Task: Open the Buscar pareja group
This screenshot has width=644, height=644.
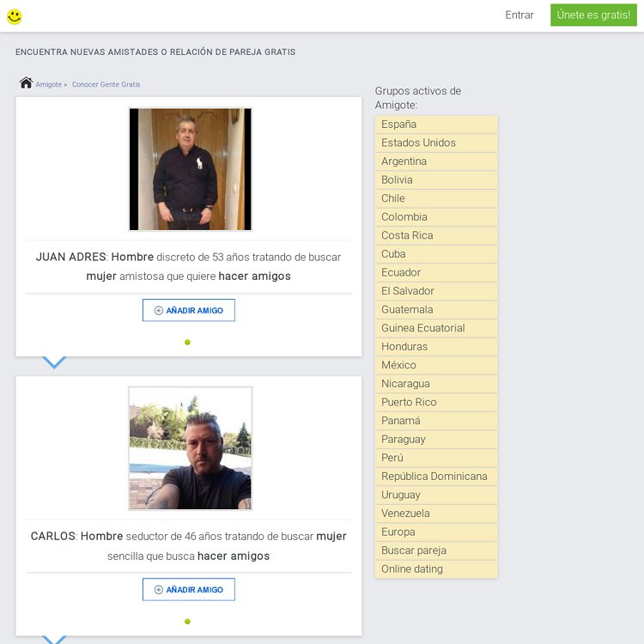Action: pos(436,550)
